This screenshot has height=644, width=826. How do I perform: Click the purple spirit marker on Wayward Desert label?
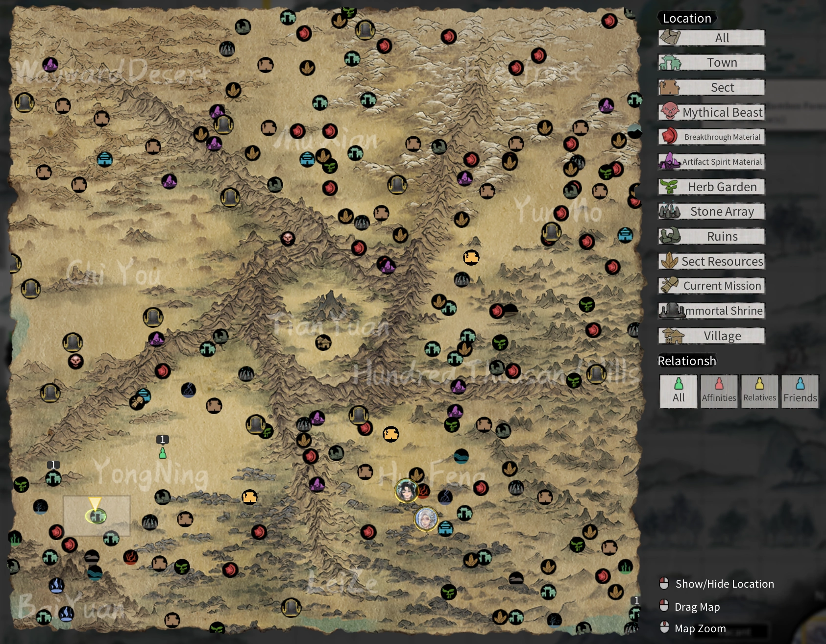click(x=50, y=65)
